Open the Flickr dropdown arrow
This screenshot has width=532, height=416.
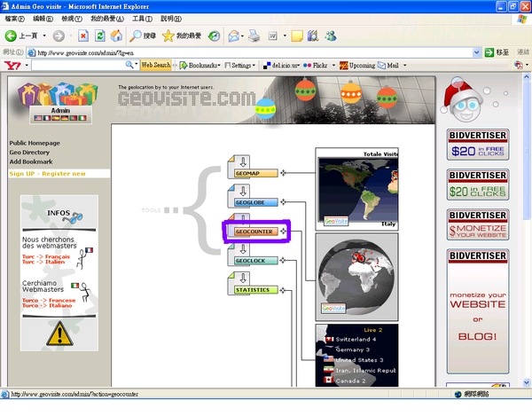pos(333,65)
